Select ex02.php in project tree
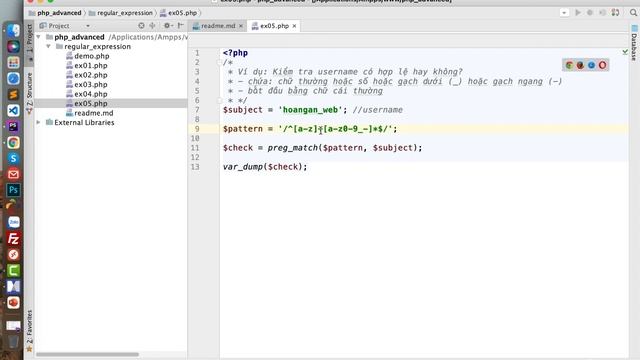 pyautogui.click(x=91, y=75)
